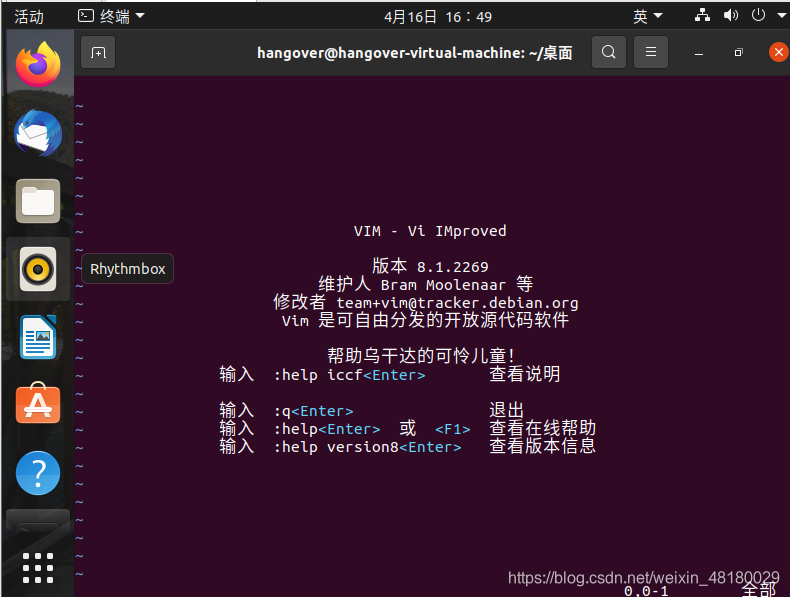The width and height of the screenshot is (790, 597).
Task: Restore the terminal window size
Action: (739, 52)
